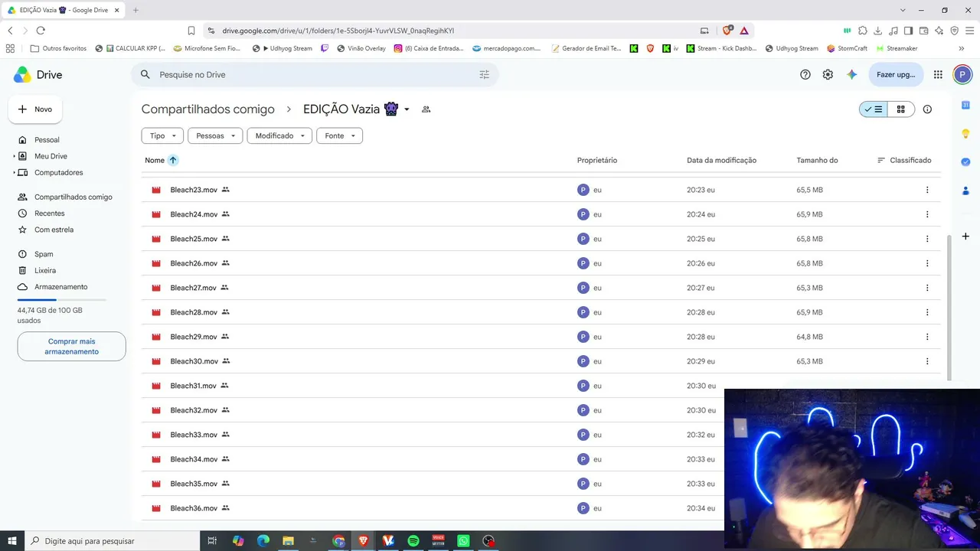Expand the Computadores tree arrow
The image size is (980, 551).
coord(15,173)
